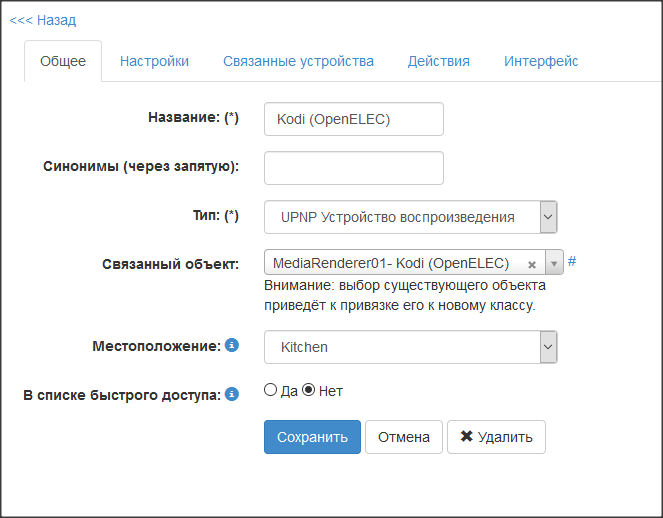Switch to the Настройки tab

coord(154,61)
